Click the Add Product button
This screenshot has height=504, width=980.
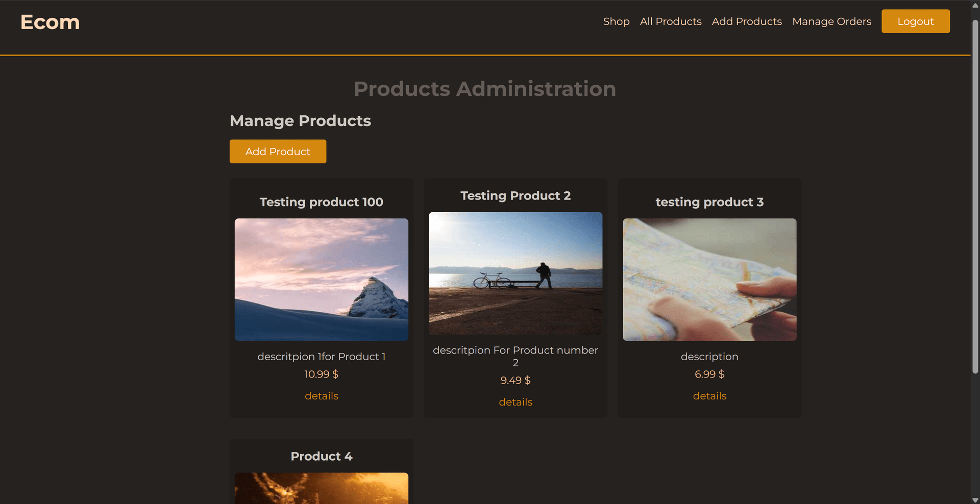278,152
